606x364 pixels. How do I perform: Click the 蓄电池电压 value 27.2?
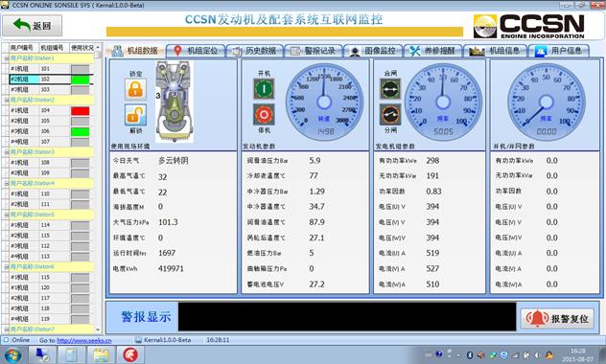point(317,284)
